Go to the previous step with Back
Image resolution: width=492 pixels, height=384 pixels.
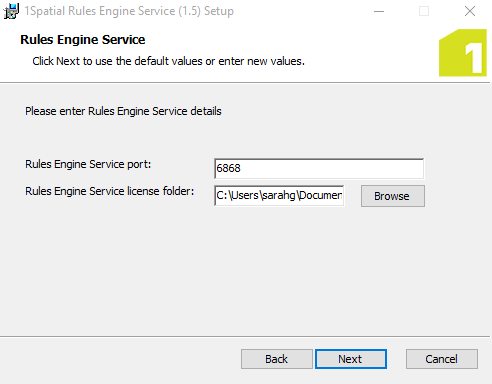277,359
